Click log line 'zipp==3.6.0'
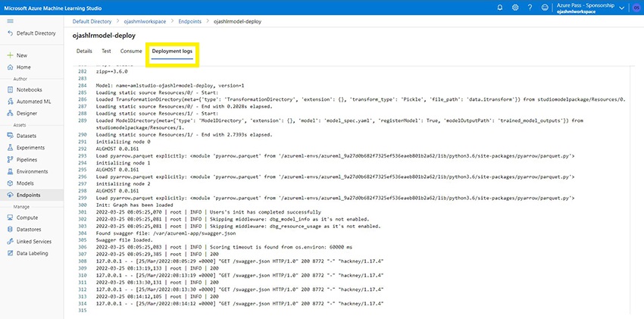 111,71
